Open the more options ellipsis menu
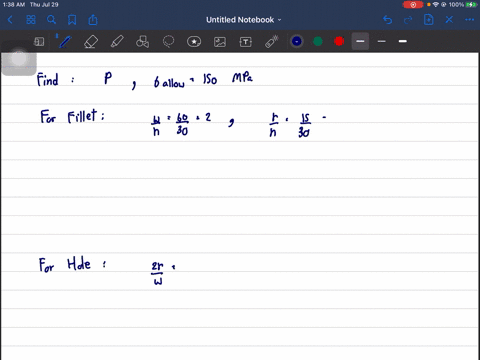The image size is (480, 360). pyautogui.click(x=469, y=20)
